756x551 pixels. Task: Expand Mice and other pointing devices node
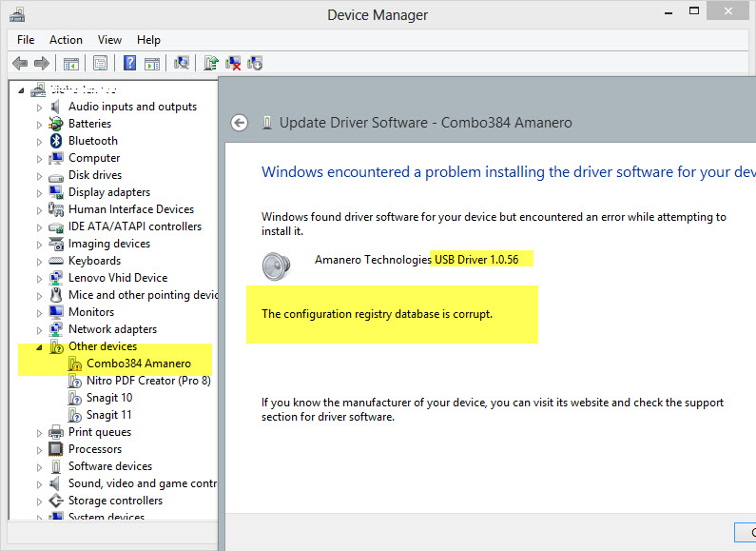point(40,296)
